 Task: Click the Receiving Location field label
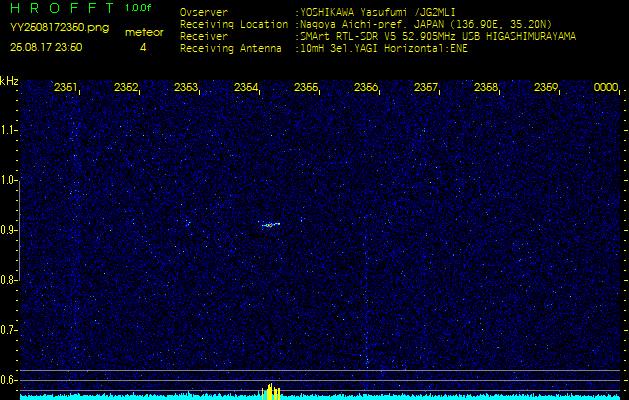(234, 24)
